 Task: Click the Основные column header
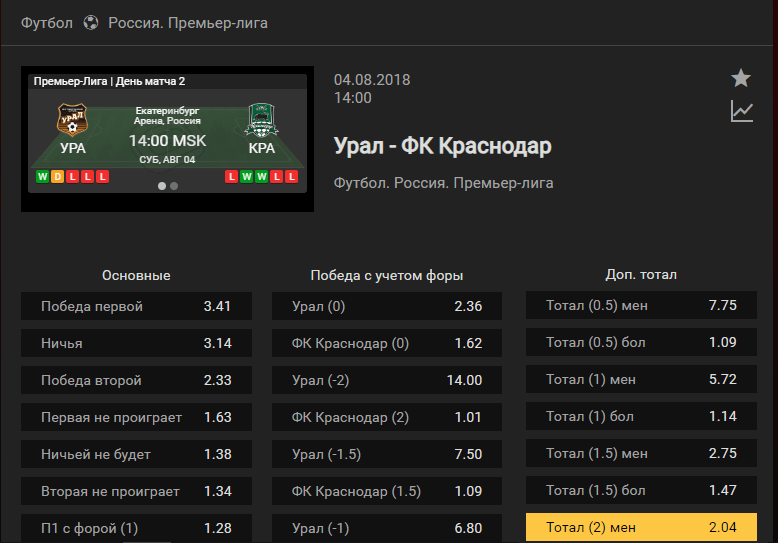tap(136, 275)
